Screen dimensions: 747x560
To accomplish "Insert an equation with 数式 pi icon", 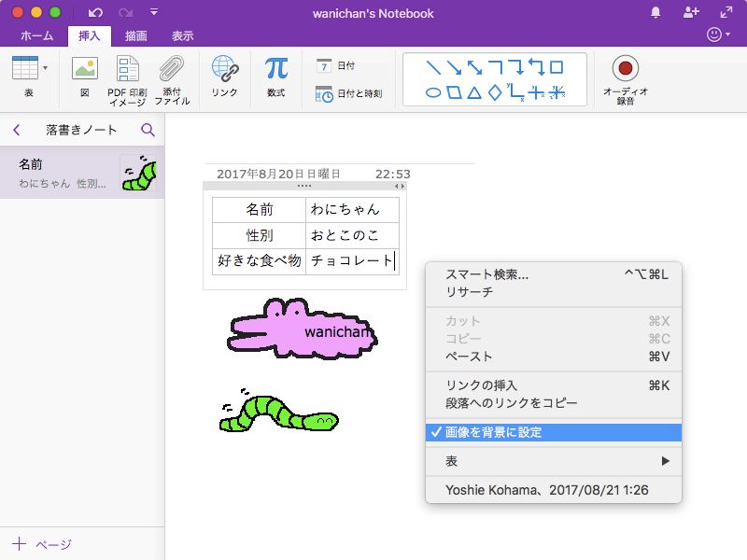I will point(276,77).
